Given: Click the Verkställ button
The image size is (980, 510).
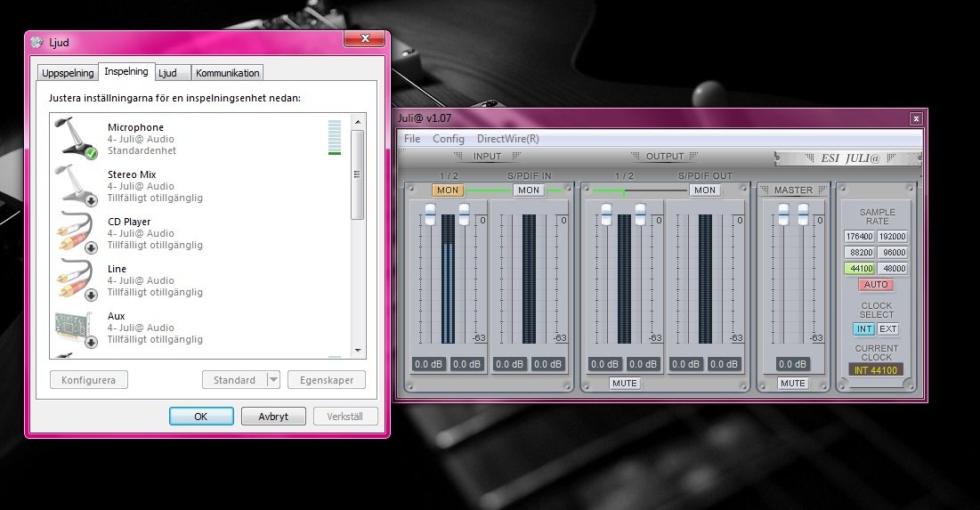Looking at the screenshot, I should coord(344,417).
